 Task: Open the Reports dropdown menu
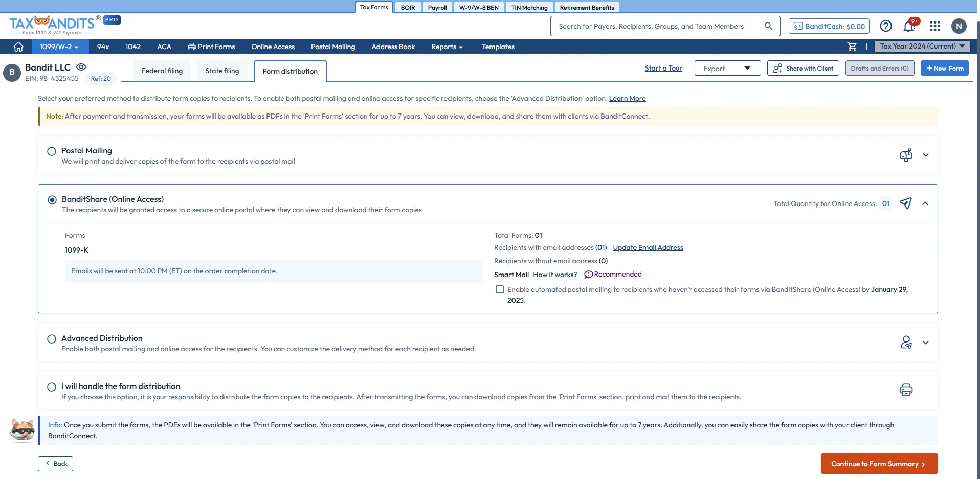(x=447, y=47)
